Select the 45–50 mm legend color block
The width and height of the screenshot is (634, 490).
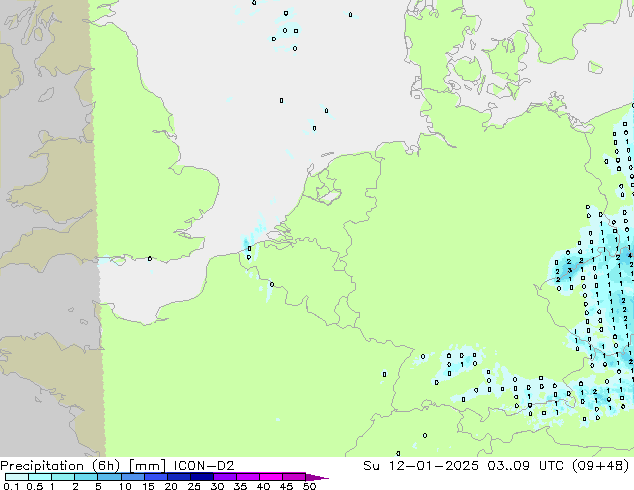(x=294, y=477)
